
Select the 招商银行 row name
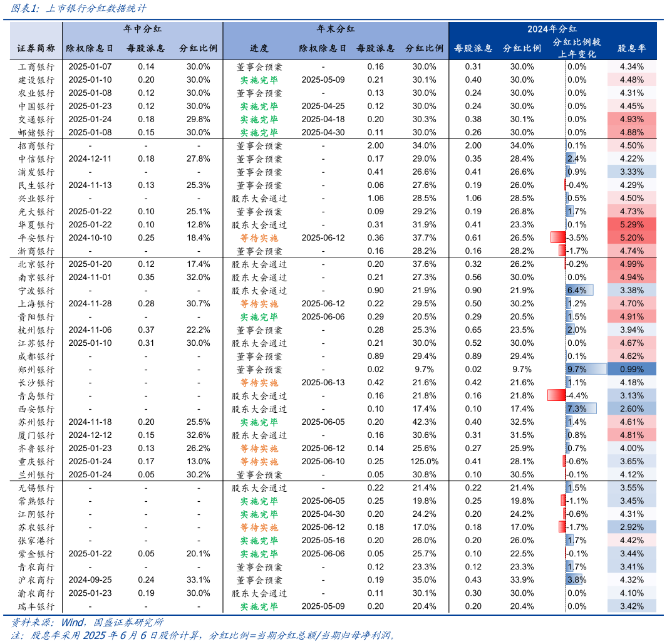36,146
